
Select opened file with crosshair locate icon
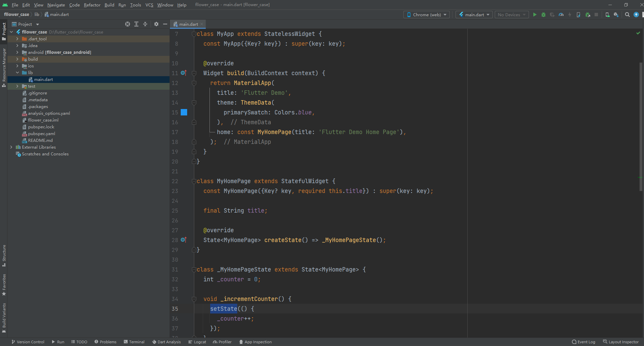128,24
